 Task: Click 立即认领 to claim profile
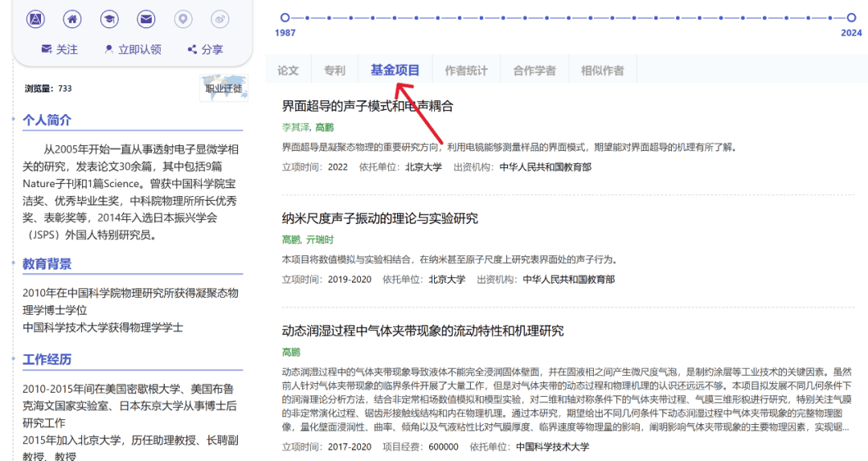tap(133, 50)
